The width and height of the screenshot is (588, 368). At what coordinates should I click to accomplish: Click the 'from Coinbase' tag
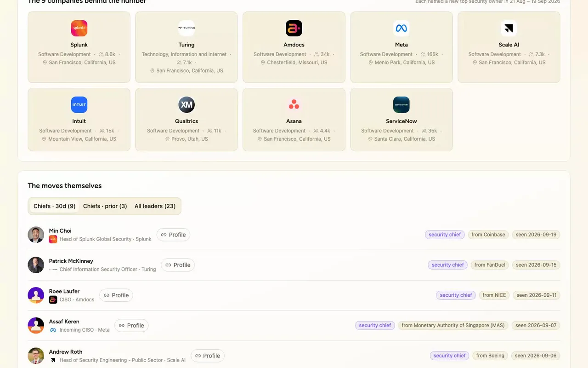click(488, 235)
